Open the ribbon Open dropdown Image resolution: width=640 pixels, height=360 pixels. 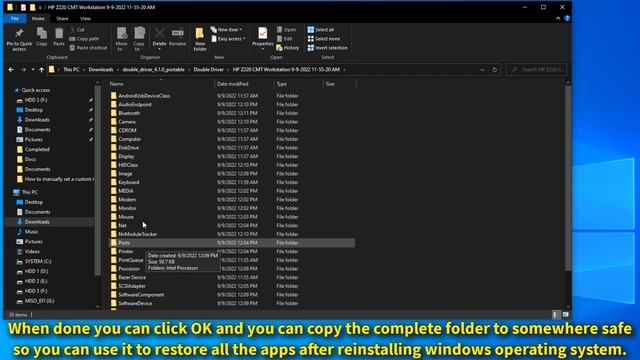point(287,29)
